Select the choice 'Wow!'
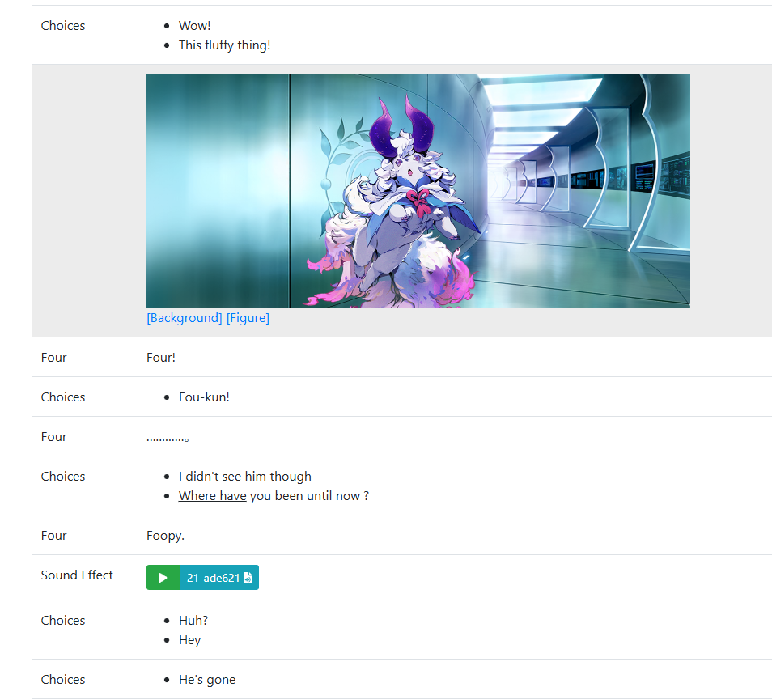Viewport: 772px width, 700px height. coord(194,26)
